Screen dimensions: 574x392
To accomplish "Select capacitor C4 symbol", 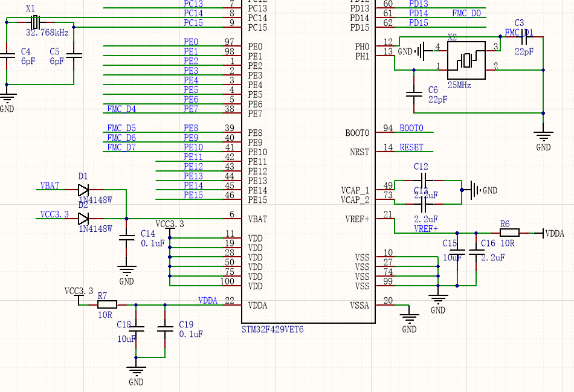I will pos(7,56).
